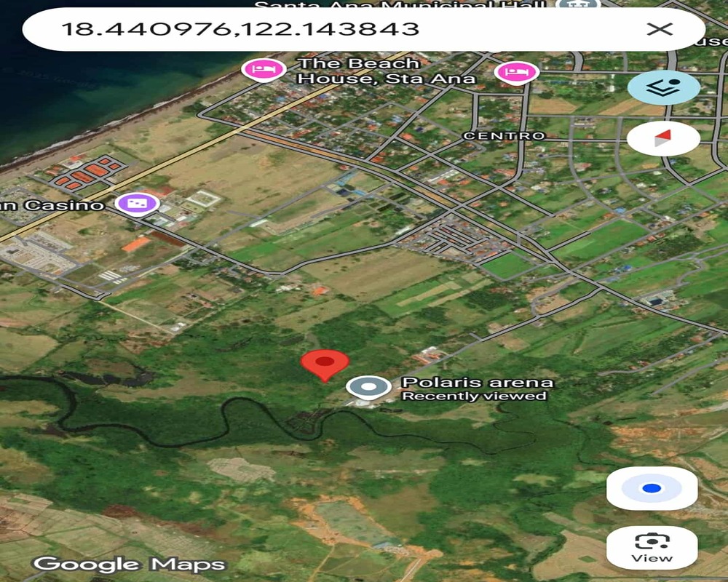Image resolution: width=728 pixels, height=582 pixels.
Task: Center map on my current location
Action: (x=652, y=489)
